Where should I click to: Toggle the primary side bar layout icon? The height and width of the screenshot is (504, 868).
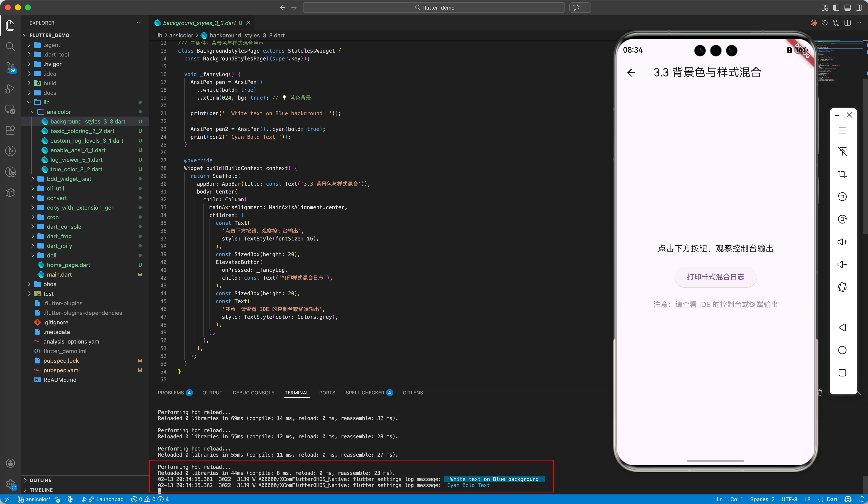click(836, 8)
